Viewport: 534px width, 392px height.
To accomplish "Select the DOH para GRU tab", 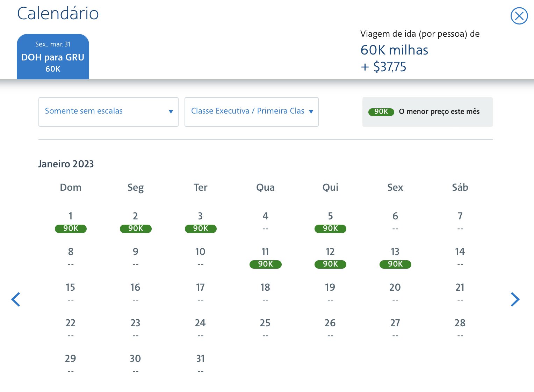I will click(53, 57).
